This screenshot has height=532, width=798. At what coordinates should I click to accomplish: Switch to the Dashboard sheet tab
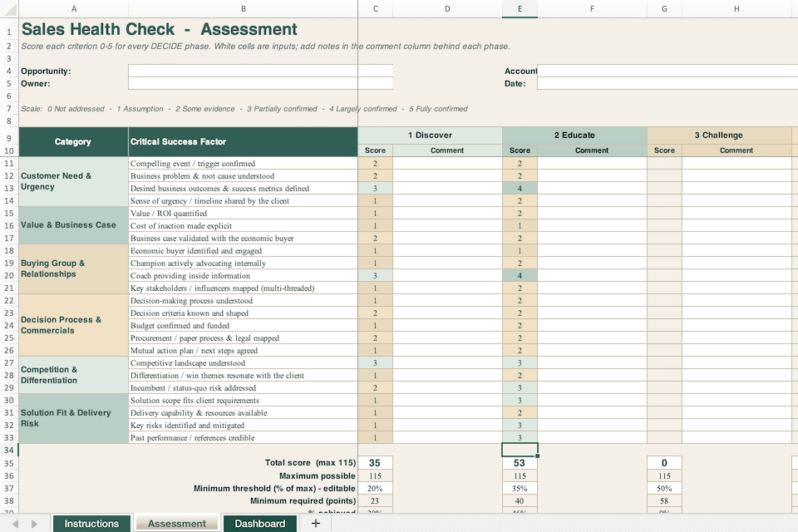pos(259,524)
